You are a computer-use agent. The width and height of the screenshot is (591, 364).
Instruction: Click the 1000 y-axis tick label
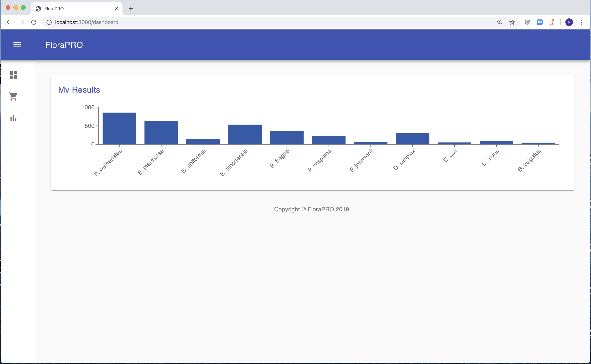tap(88, 107)
